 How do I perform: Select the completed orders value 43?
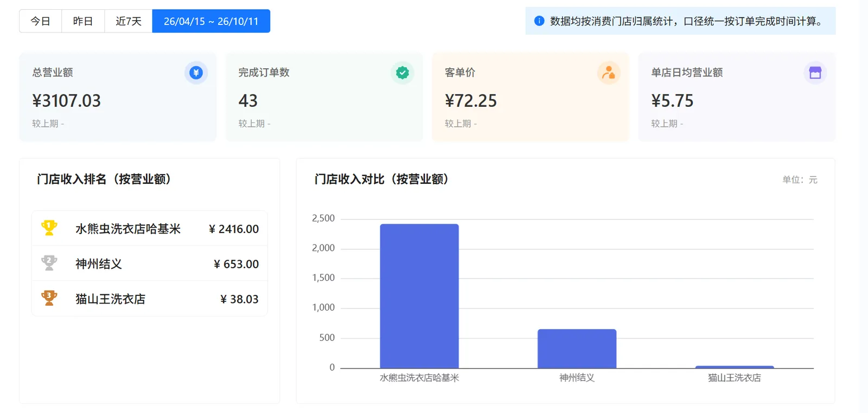pos(248,101)
